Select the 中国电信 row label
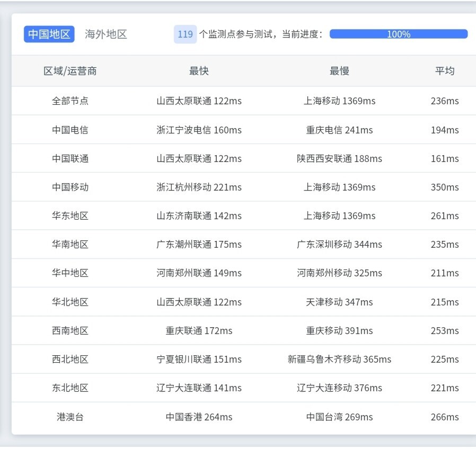The width and height of the screenshot is (476, 449). point(70,130)
